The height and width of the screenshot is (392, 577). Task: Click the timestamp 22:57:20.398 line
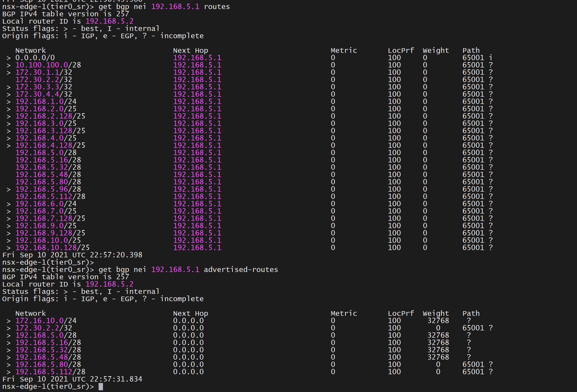72,255
